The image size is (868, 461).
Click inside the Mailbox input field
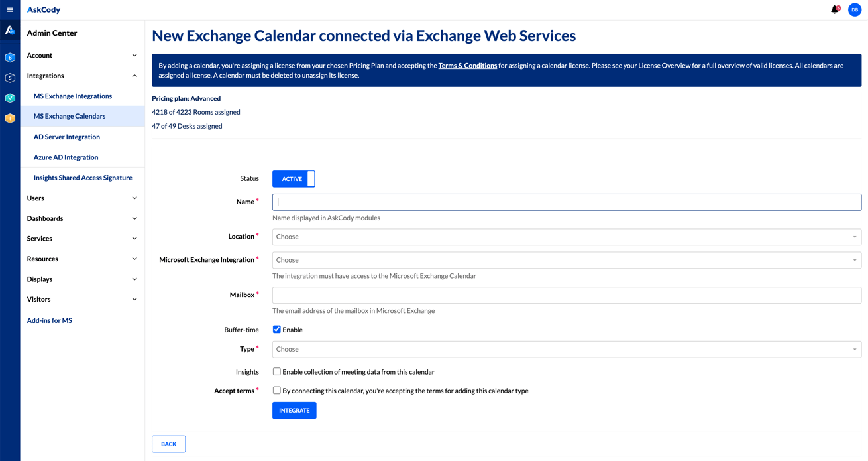567,294
